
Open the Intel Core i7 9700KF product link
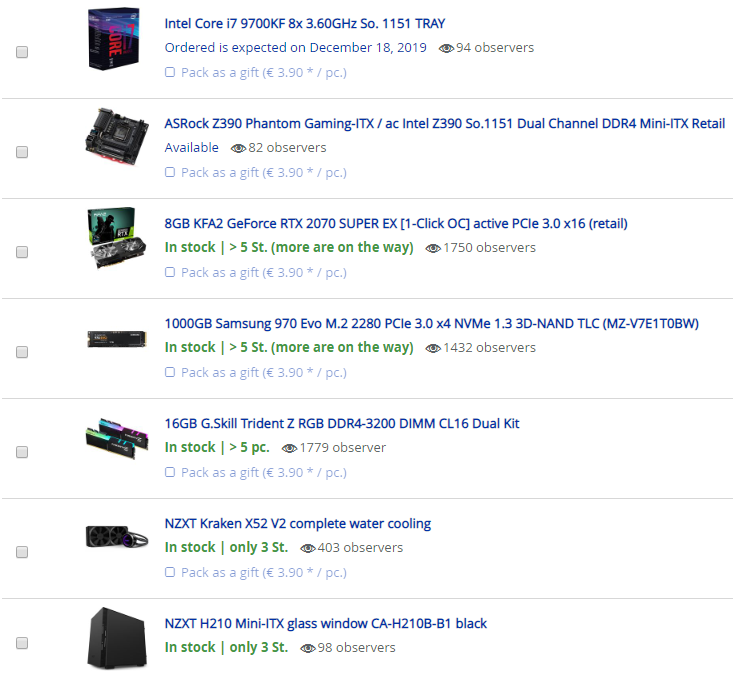coord(305,23)
